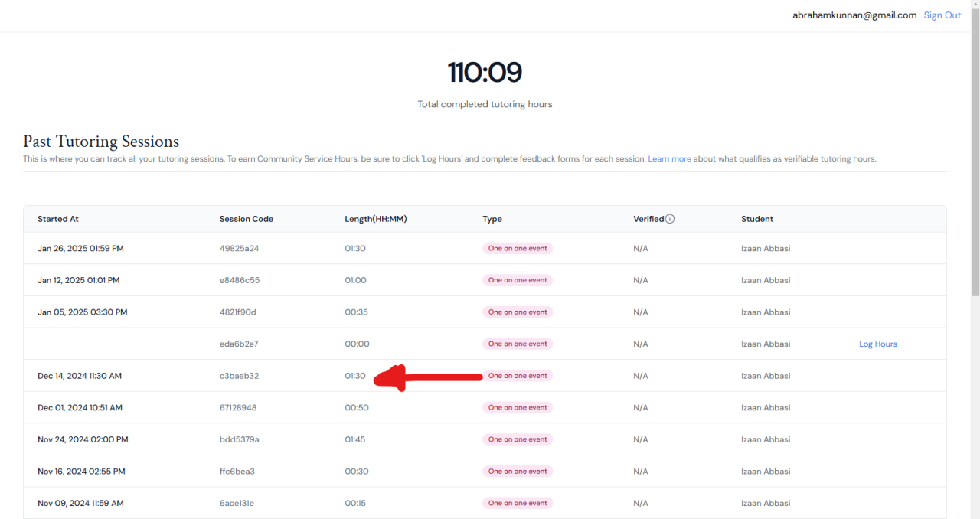Click One on one event tag for c3baeb32

tap(518, 376)
